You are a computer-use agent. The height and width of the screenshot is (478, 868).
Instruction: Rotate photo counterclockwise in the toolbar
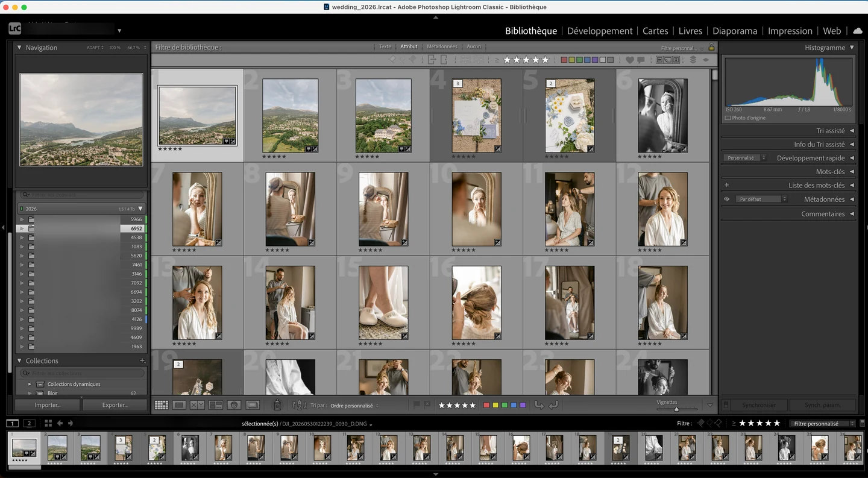(539, 405)
